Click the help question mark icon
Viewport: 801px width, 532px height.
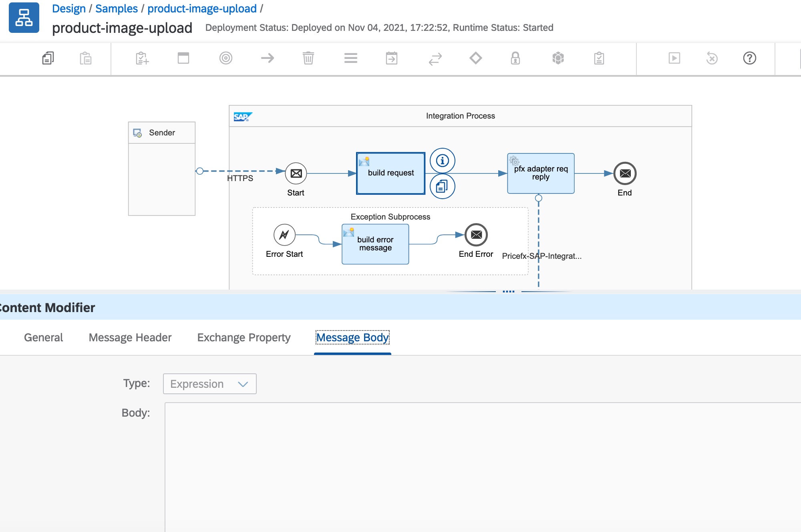pyautogui.click(x=749, y=58)
